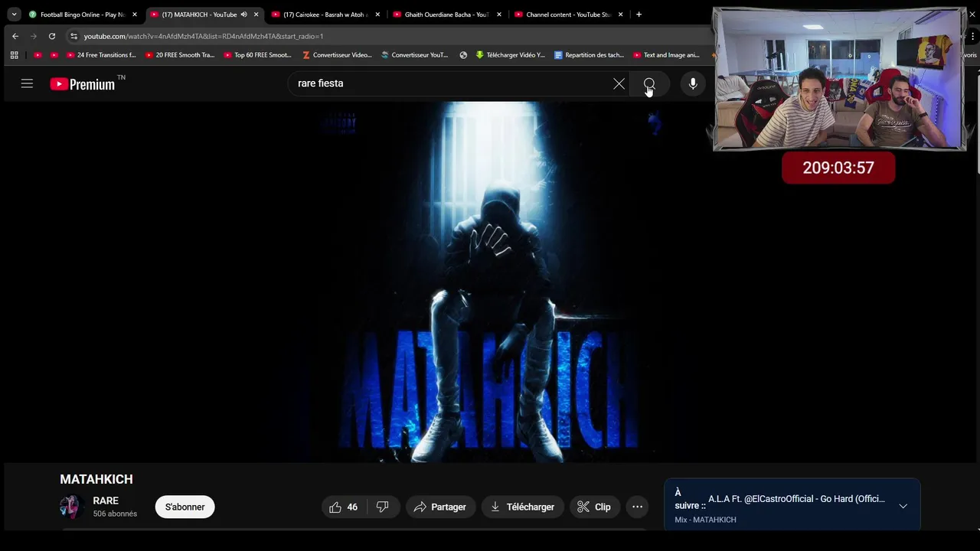980x551 pixels.
Task: Clear the search box text
Action: pyautogui.click(x=619, y=83)
